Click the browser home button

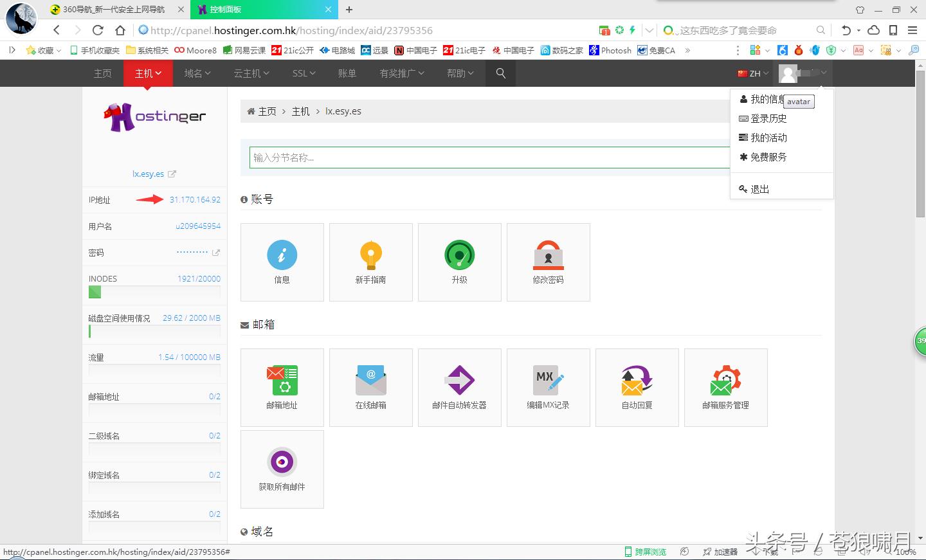coord(120,30)
